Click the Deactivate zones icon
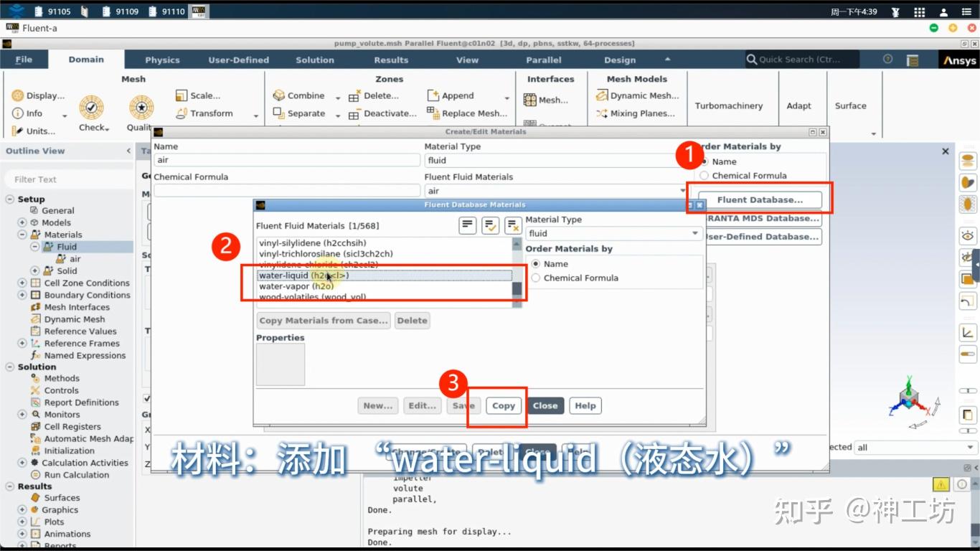The height and width of the screenshot is (551, 980). point(354,114)
